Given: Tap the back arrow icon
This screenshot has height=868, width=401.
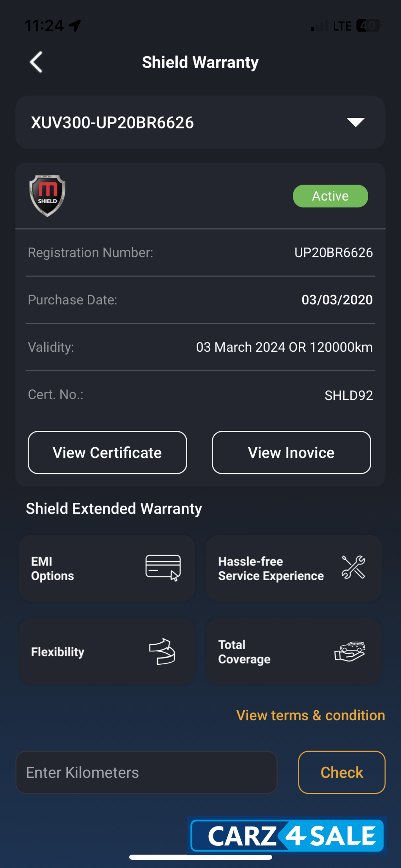Looking at the screenshot, I should (36, 62).
